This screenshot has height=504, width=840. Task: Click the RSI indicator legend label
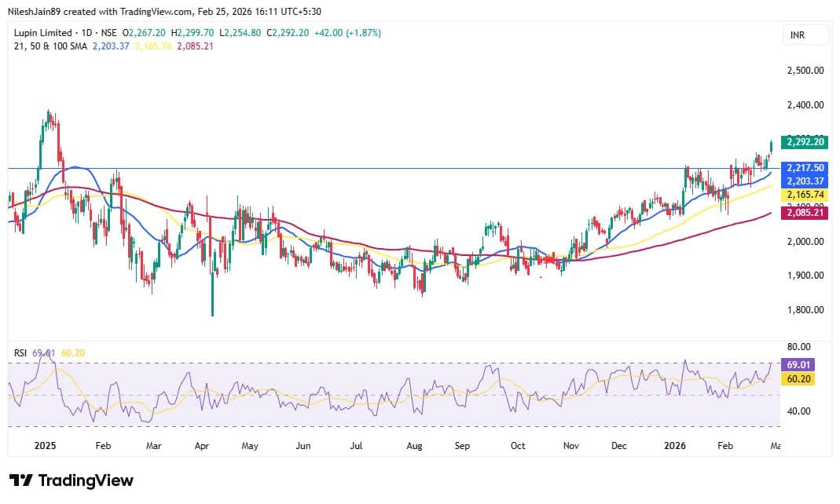[x=20, y=352]
